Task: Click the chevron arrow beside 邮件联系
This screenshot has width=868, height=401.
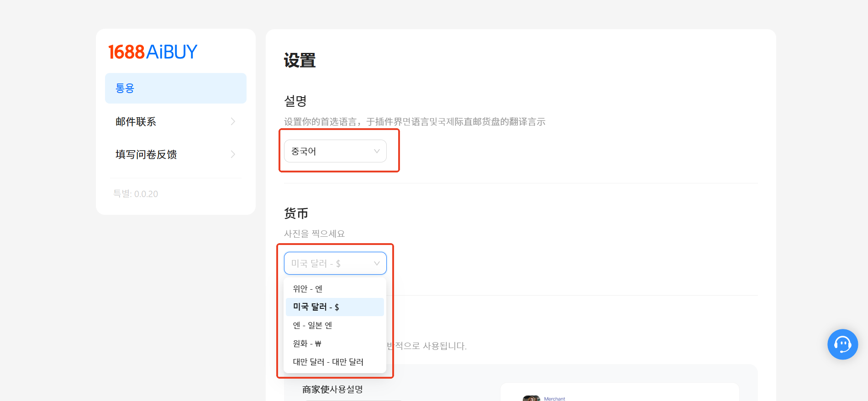Action: (233, 121)
